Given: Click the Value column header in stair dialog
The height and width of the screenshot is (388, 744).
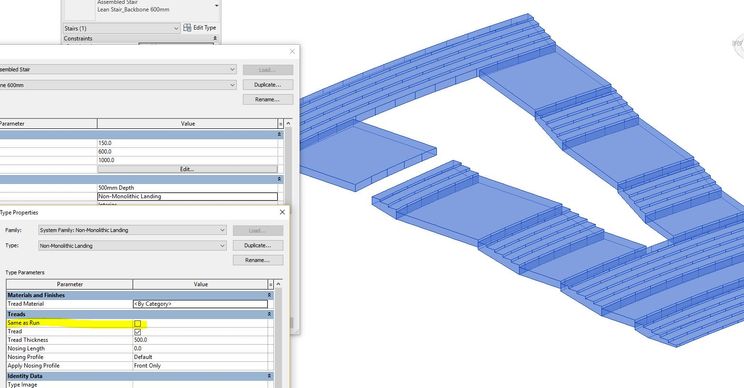Looking at the screenshot, I should [x=187, y=123].
